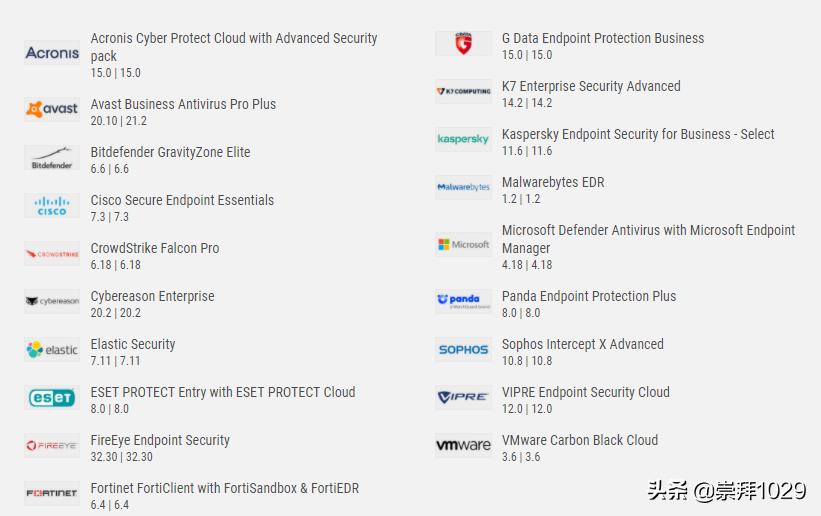This screenshot has width=821, height=516.
Task: Click the ESET logo icon
Action: click(52, 398)
